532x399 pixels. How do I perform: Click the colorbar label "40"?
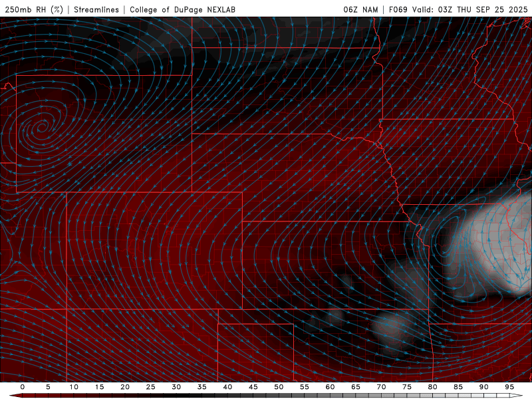click(x=227, y=387)
